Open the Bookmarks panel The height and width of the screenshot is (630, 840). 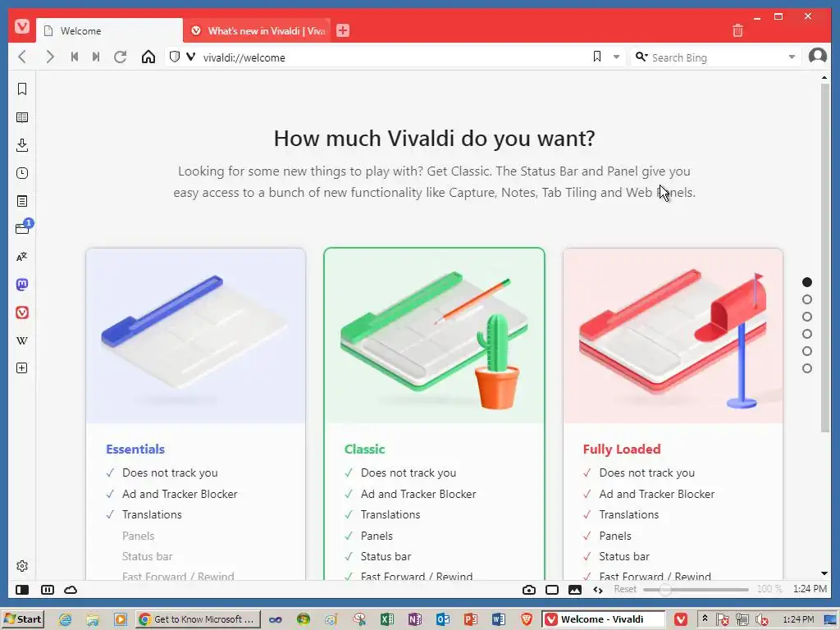pyautogui.click(x=22, y=89)
